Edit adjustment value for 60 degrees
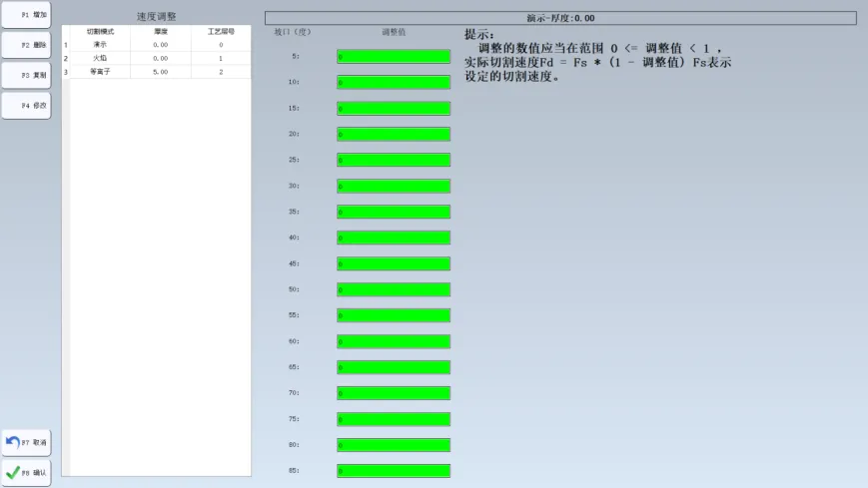This screenshot has height=488, width=868. [394, 341]
